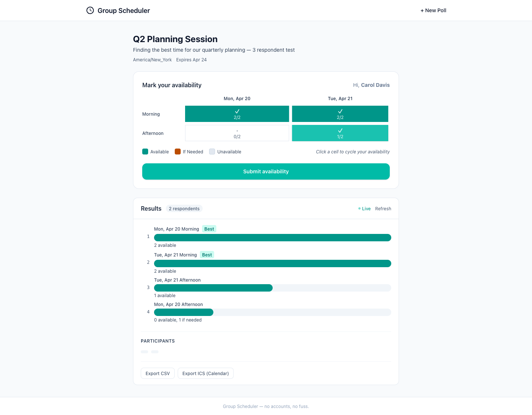This screenshot has width=532, height=415.
Task: Refresh the results panel
Action: [x=383, y=209]
